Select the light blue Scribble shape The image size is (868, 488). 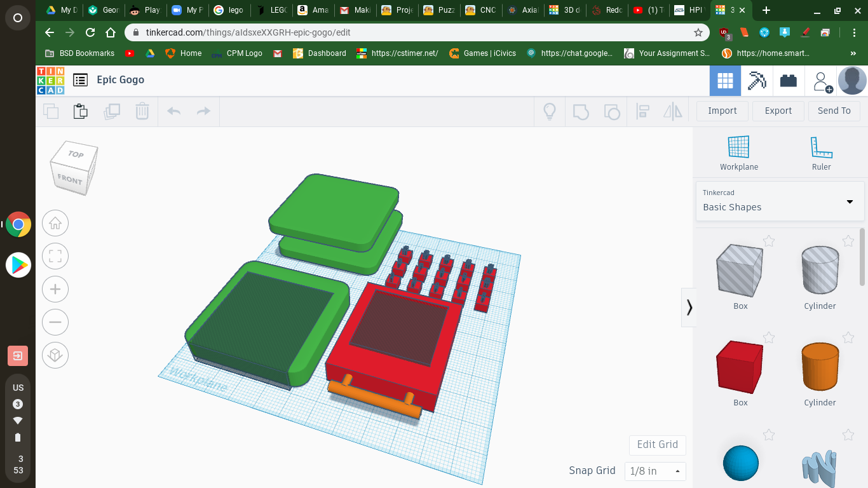pyautogui.click(x=820, y=468)
